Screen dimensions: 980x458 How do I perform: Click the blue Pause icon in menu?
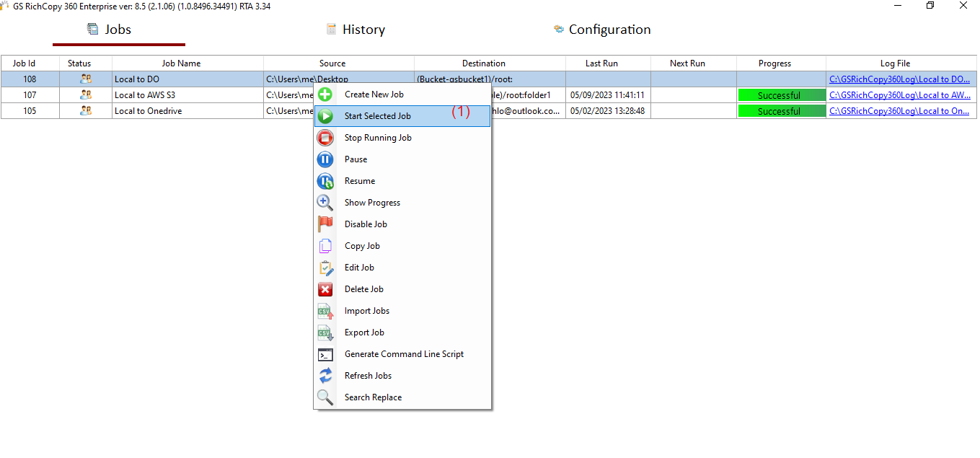coord(325,159)
